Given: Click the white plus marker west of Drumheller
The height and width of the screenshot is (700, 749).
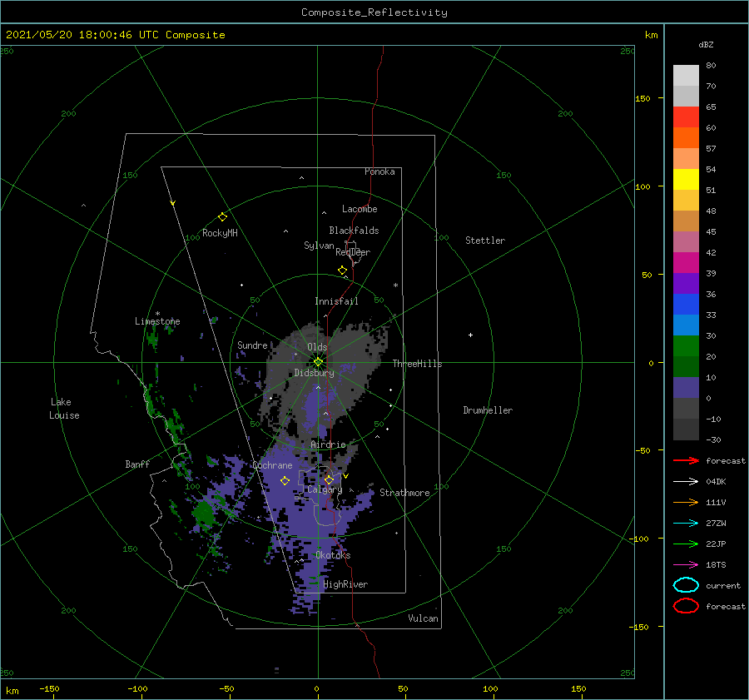Looking at the screenshot, I should [470, 335].
